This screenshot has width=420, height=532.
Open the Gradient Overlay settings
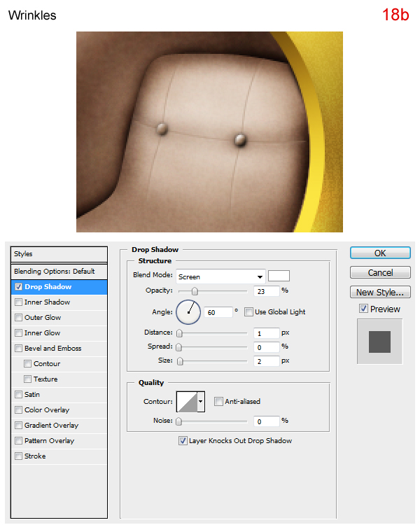coord(51,426)
